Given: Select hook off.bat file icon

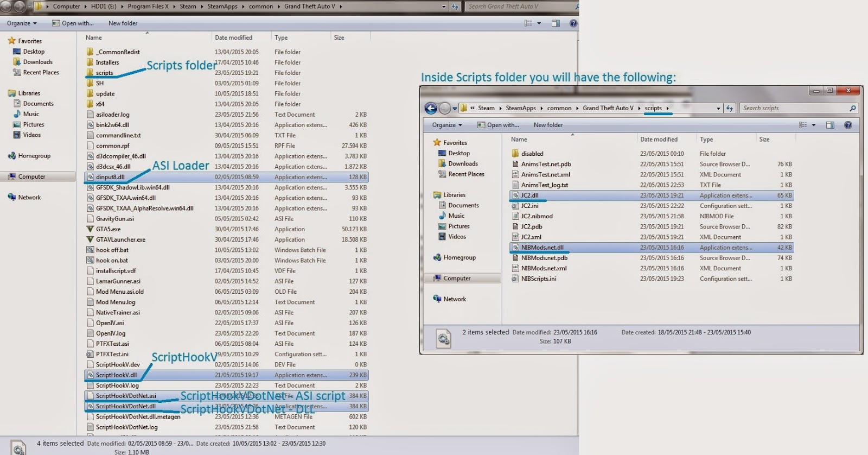Looking at the screenshot, I should pyautogui.click(x=90, y=250).
